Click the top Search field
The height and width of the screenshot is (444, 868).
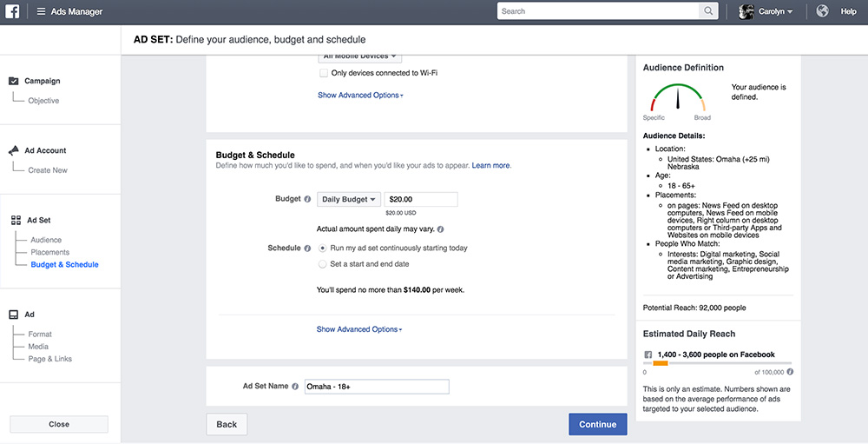point(598,11)
